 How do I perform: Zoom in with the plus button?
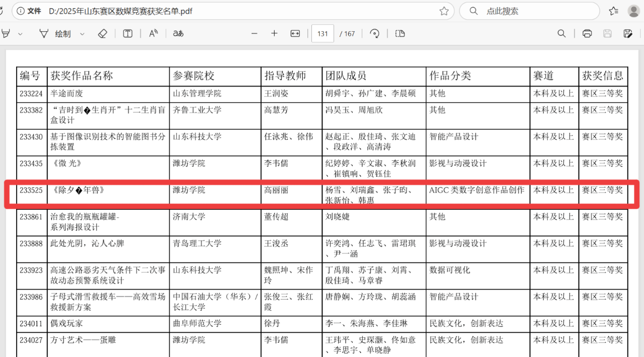coord(274,34)
